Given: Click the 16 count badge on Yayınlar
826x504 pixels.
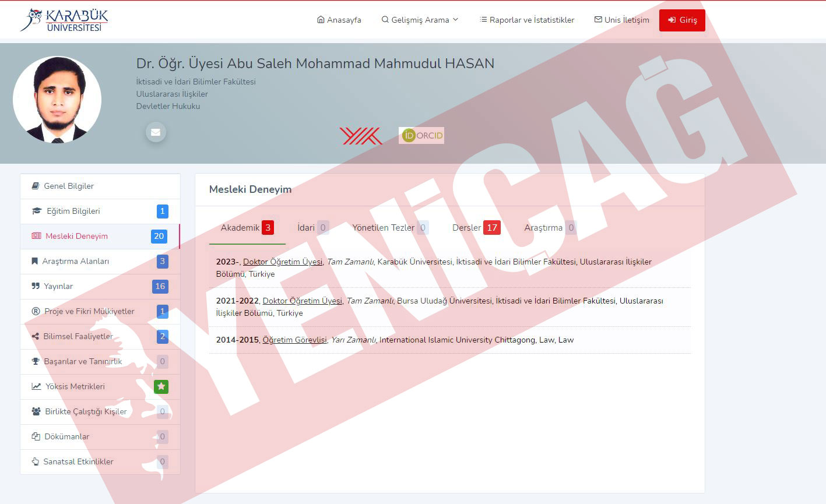Looking at the screenshot, I should point(160,286).
